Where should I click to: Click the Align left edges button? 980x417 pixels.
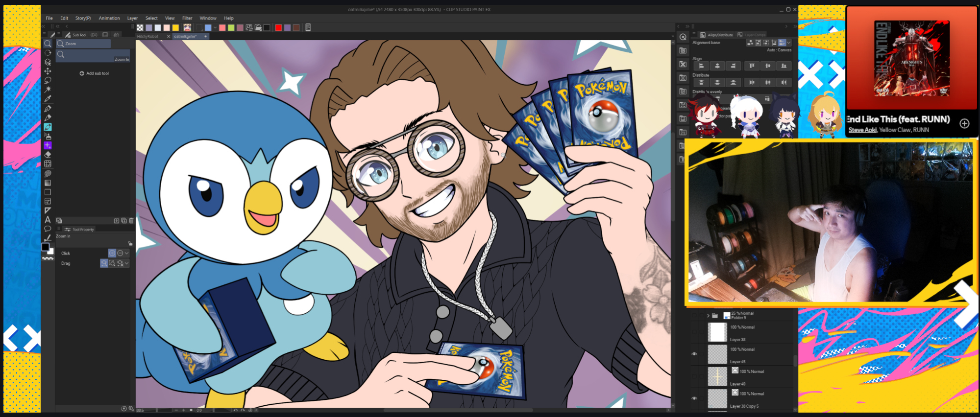click(x=701, y=66)
